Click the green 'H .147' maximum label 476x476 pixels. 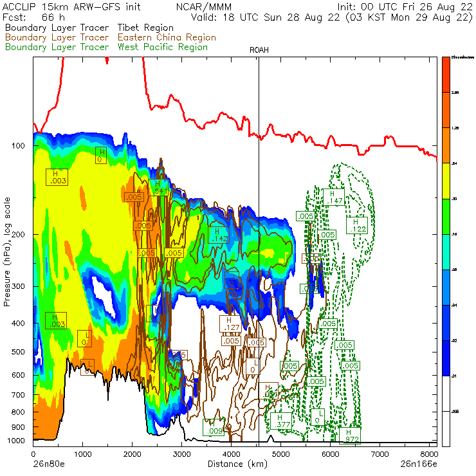(x=334, y=197)
